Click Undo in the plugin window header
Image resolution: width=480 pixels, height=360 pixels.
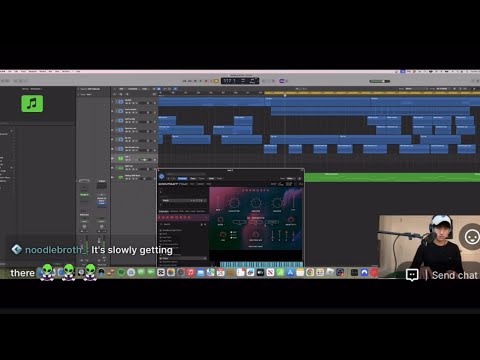(x=211, y=178)
